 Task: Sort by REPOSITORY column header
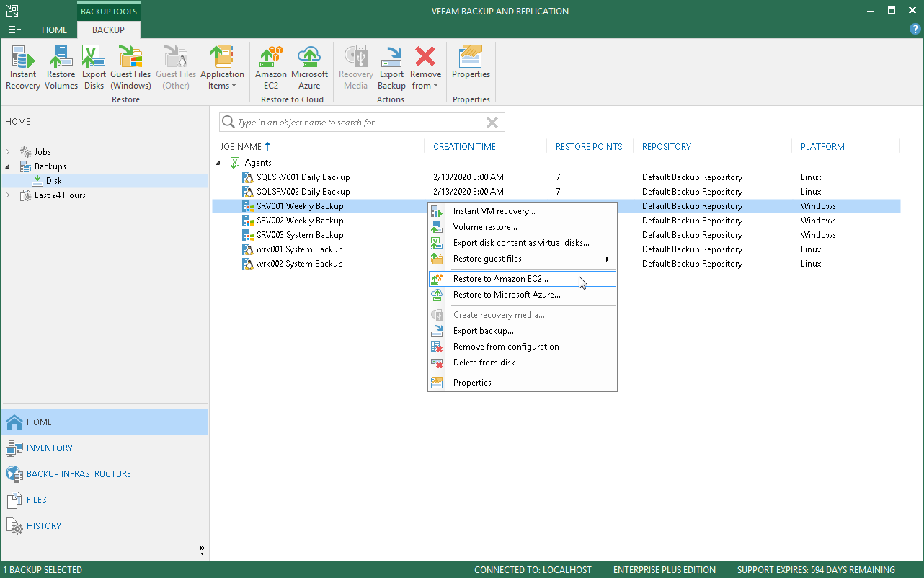point(667,146)
